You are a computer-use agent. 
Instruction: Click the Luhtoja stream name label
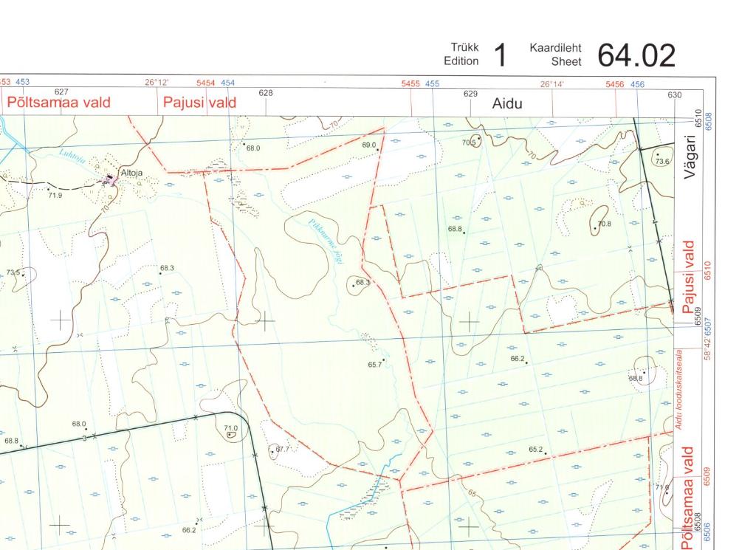coord(72,154)
